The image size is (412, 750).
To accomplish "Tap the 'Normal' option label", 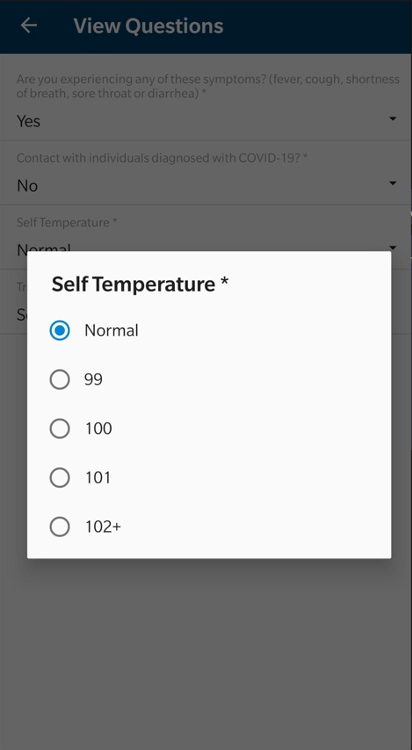I will [111, 331].
